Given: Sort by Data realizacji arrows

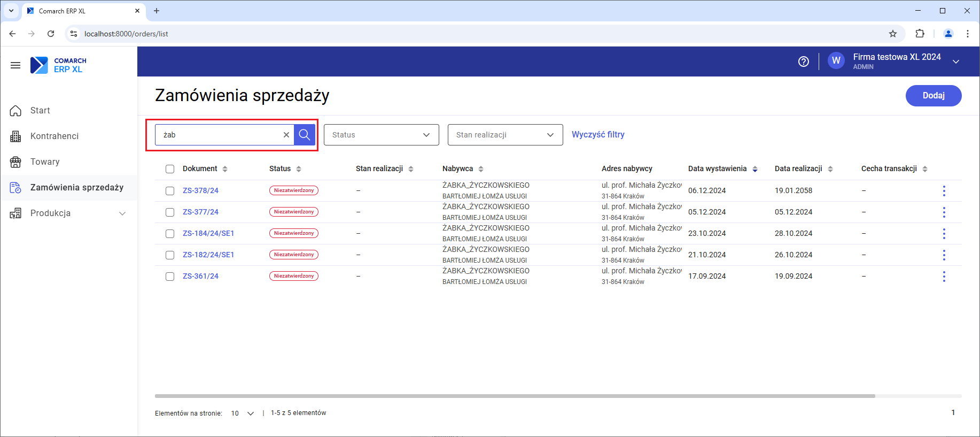Looking at the screenshot, I should (x=830, y=169).
